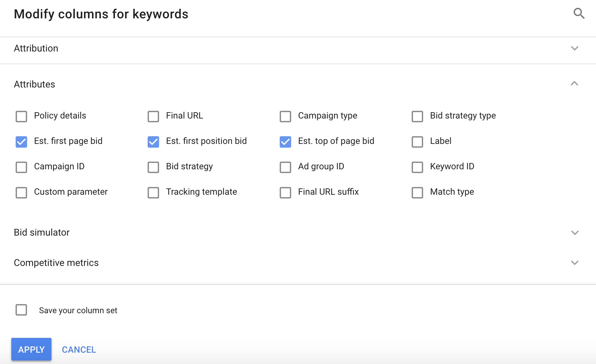
Task: Enable the Campaign type column checkbox
Action: pos(285,116)
